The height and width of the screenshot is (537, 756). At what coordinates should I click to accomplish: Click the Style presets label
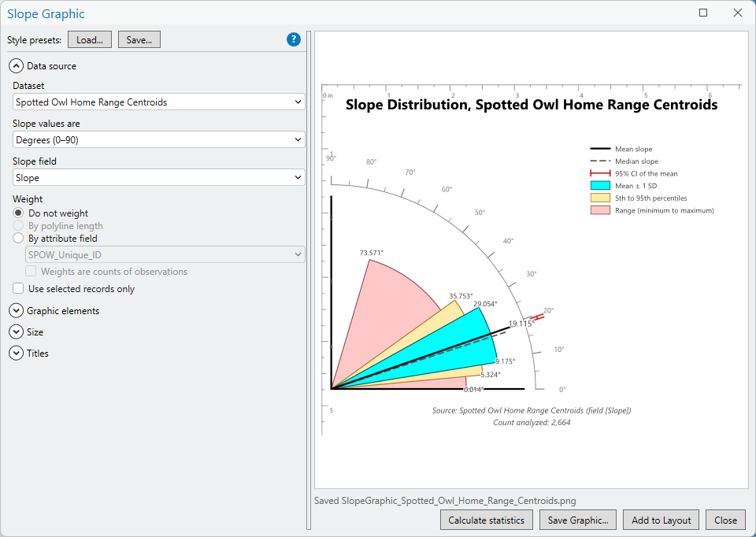[x=34, y=40]
